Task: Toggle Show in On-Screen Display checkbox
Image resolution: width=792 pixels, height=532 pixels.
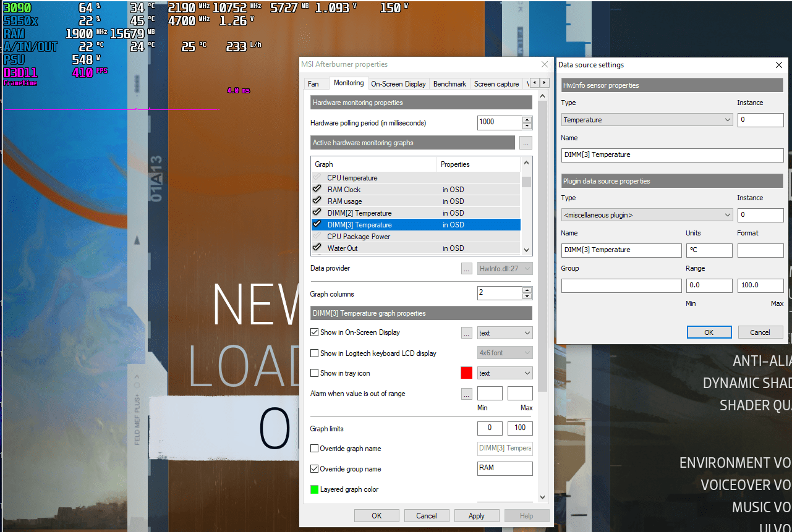Action: point(315,332)
